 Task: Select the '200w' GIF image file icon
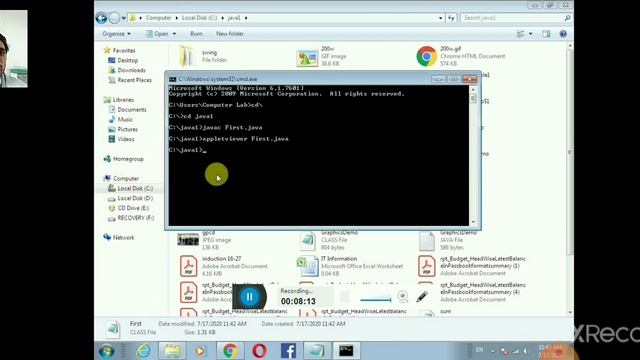(x=307, y=57)
